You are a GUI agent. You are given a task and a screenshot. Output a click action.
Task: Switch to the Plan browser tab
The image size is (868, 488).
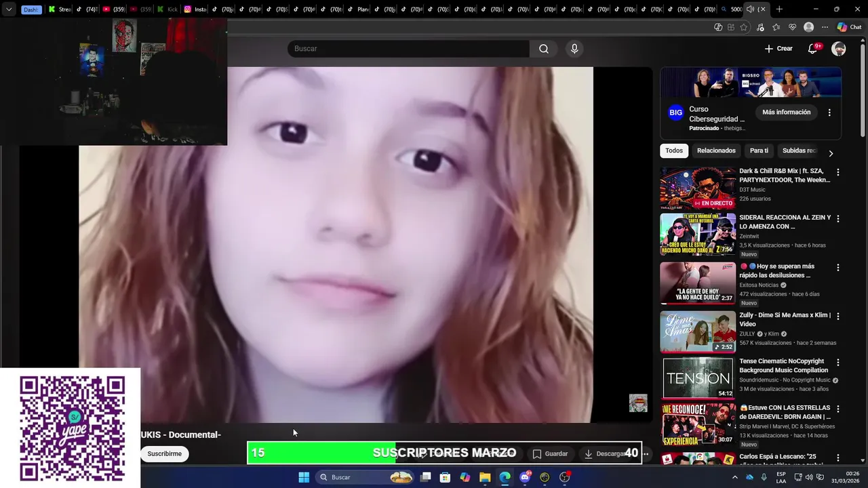point(358,9)
